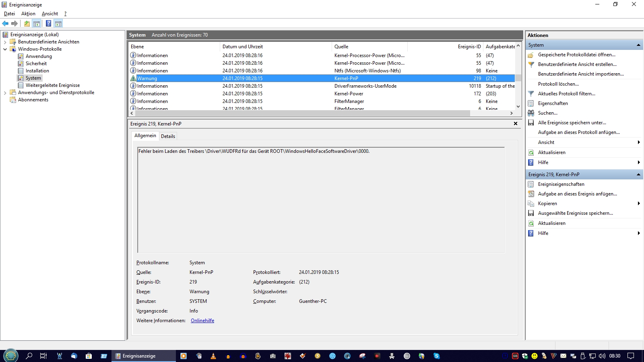The height and width of the screenshot is (362, 644).
Task: Expand Hilfe submenu in System actions section
Action: coord(638,162)
